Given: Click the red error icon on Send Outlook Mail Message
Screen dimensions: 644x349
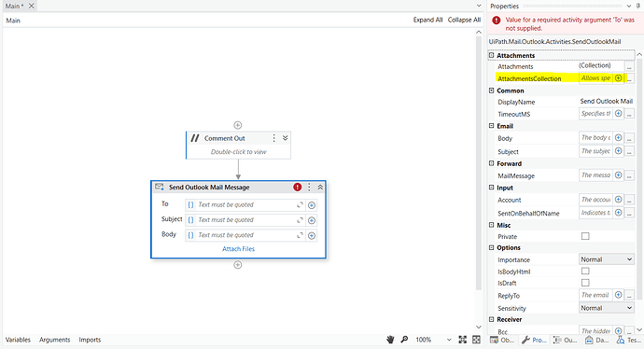Looking at the screenshot, I should click(298, 188).
